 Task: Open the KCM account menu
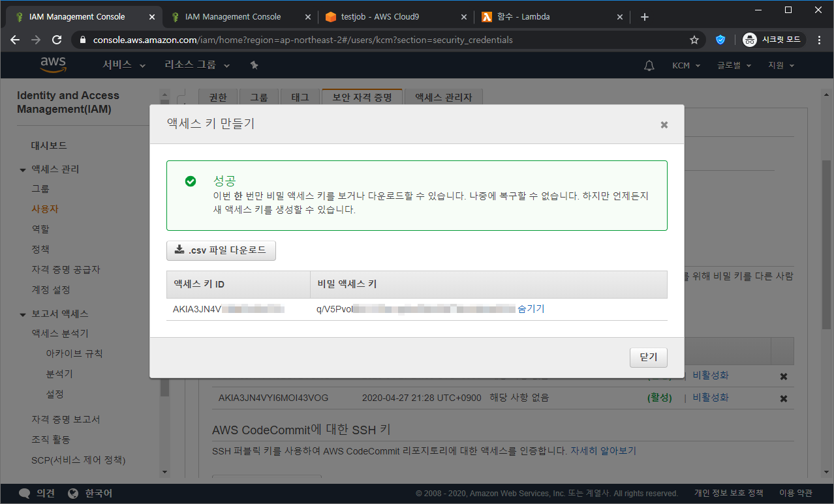(686, 65)
